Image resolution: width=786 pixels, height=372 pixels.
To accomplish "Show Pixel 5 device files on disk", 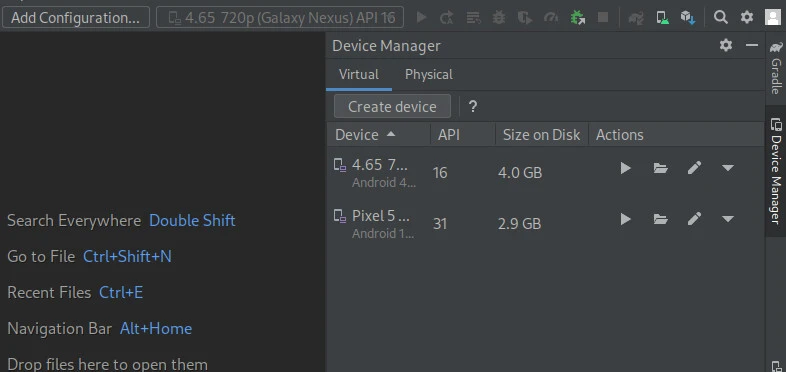I will pyautogui.click(x=661, y=219).
